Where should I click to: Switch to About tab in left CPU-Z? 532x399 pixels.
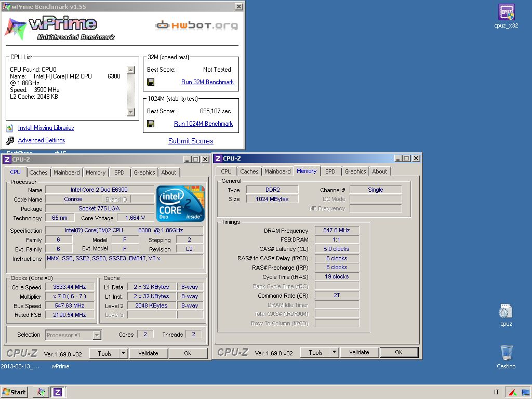(169, 172)
